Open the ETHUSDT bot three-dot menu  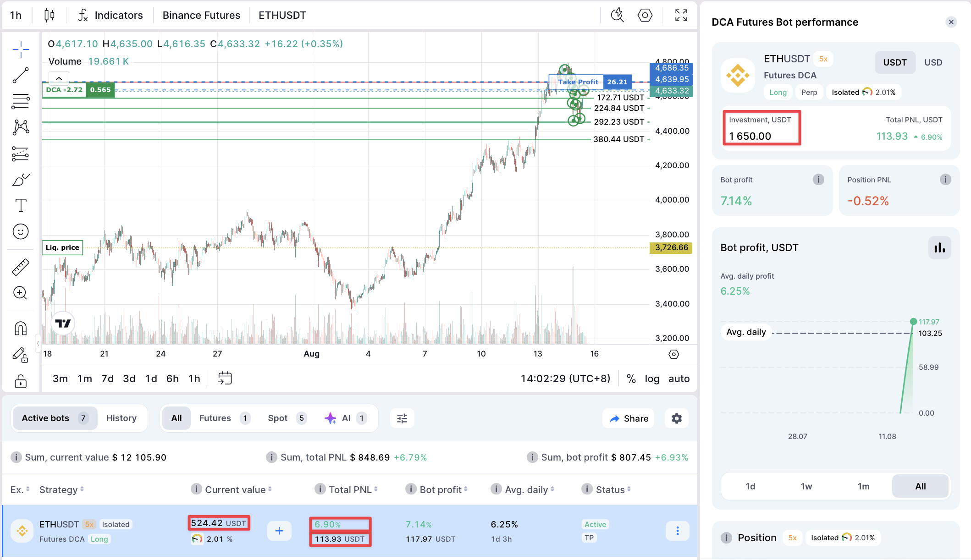(677, 531)
